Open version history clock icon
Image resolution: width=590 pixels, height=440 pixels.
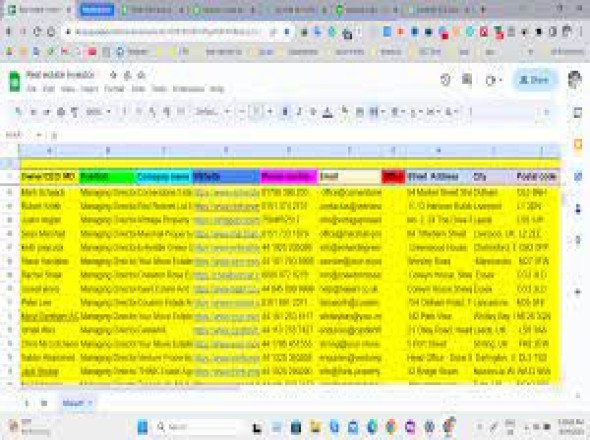446,80
